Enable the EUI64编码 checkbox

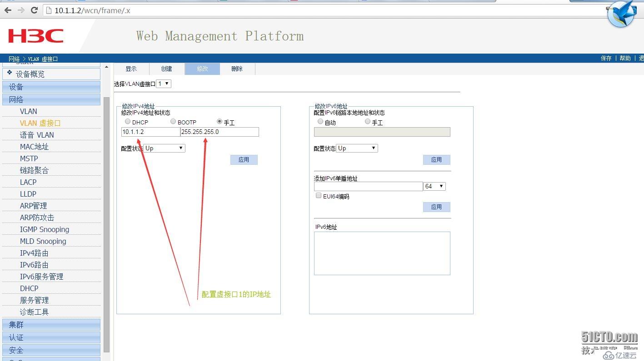(319, 196)
